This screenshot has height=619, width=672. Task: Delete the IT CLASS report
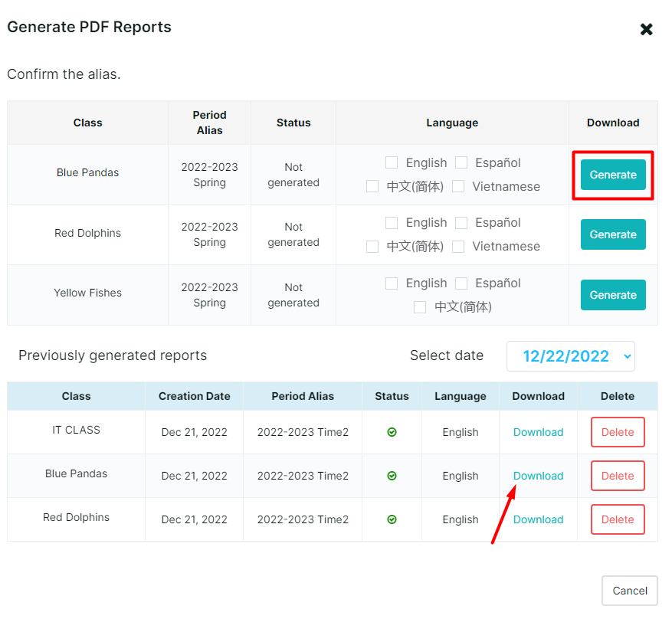tap(617, 432)
